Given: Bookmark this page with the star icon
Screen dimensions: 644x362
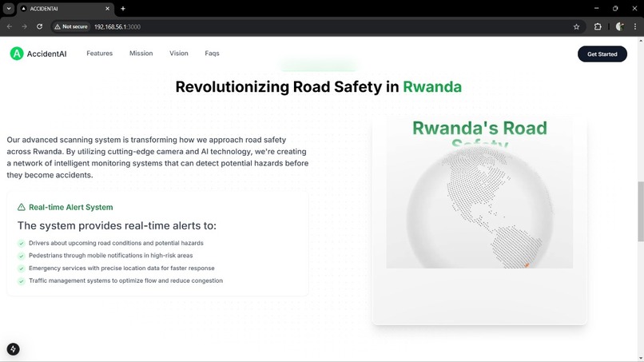Looking at the screenshot, I should point(576,26).
